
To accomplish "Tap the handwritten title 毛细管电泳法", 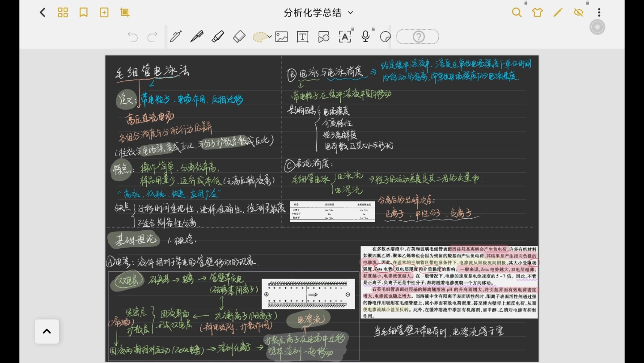I will point(152,72).
